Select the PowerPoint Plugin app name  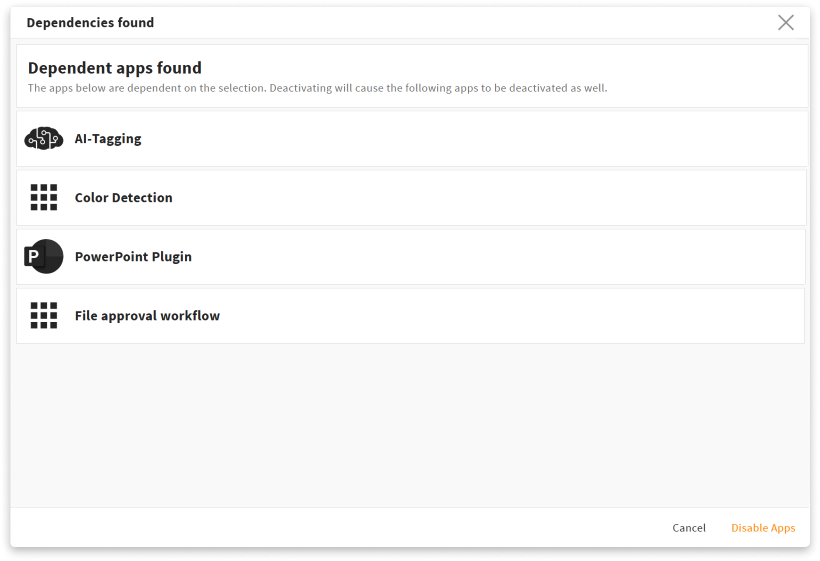click(x=133, y=257)
